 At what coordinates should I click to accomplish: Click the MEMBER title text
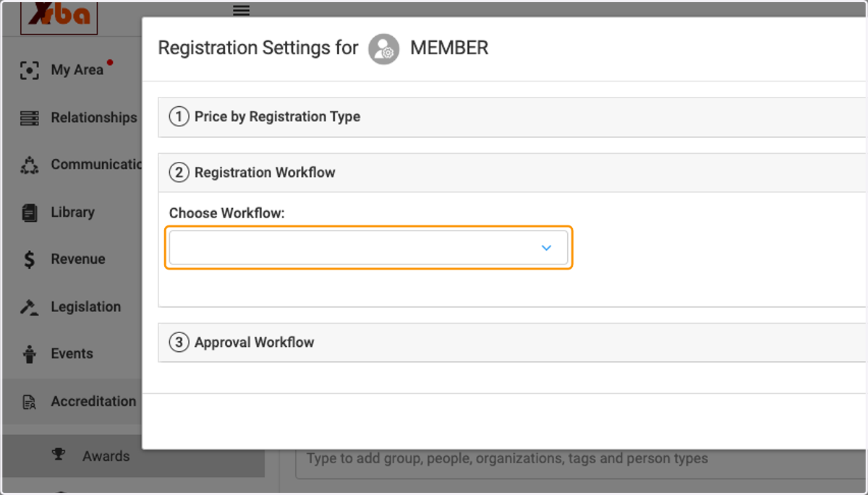(449, 48)
